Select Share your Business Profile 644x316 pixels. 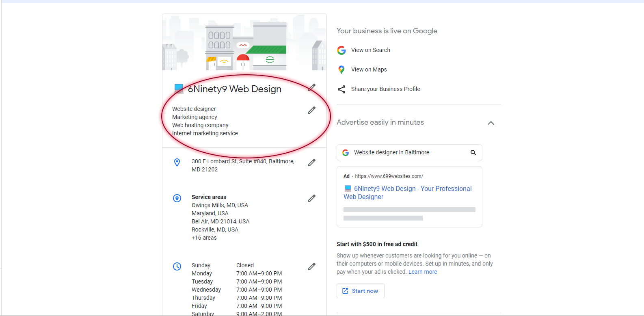pos(385,89)
